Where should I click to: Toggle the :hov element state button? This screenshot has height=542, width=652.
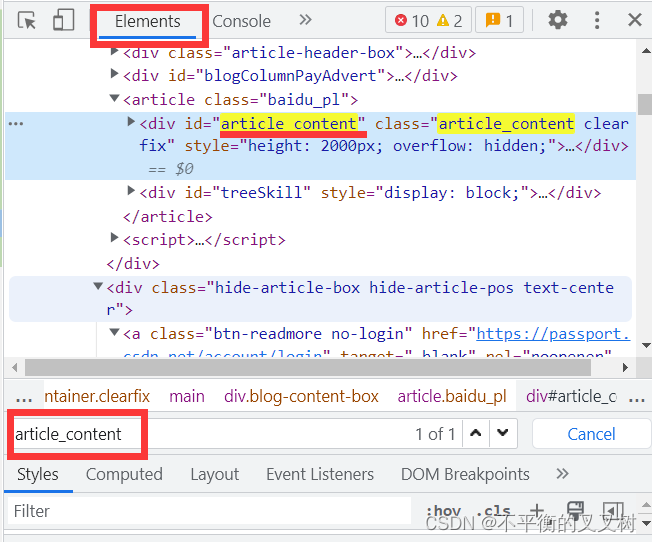coord(444,510)
